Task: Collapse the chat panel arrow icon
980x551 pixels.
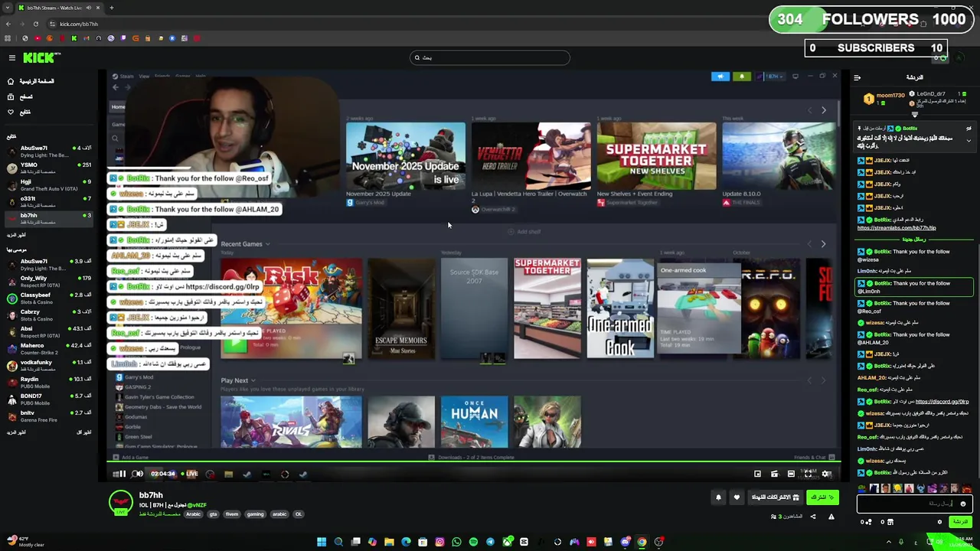Action: (857, 77)
